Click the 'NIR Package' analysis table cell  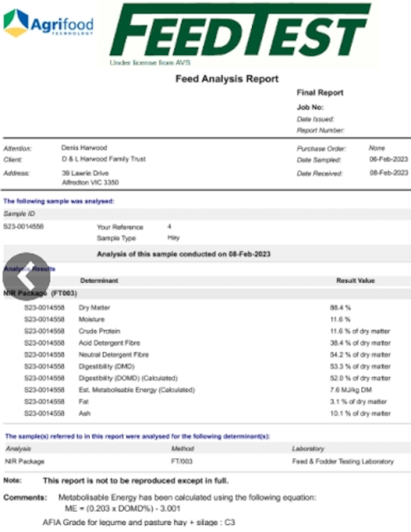pyautogui.click(x=25, y=461)
